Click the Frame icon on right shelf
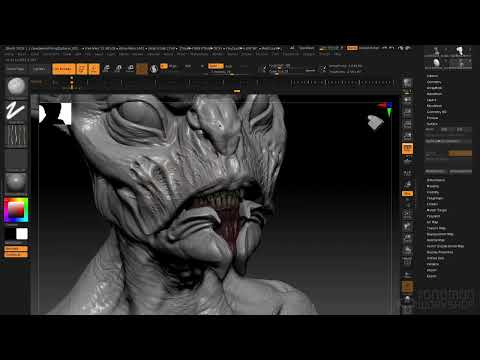 (x=407, y=214)
